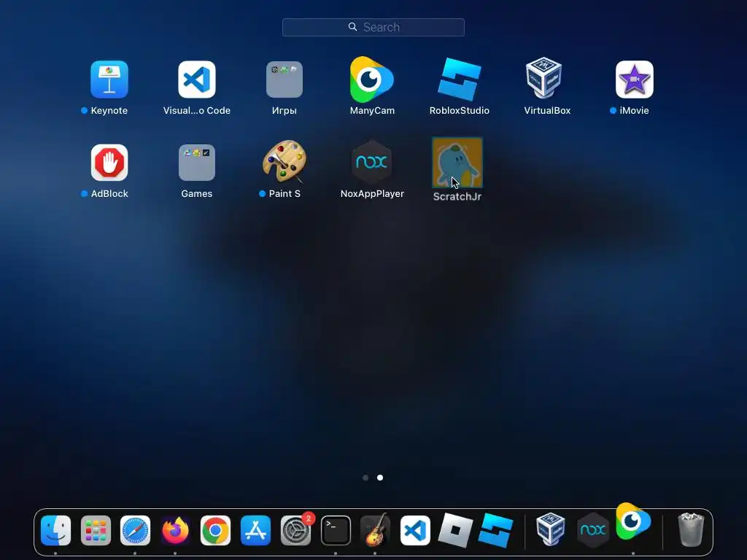
Task: Open the Игры folder
Action: pyautogui.click(x=285, y=79)
